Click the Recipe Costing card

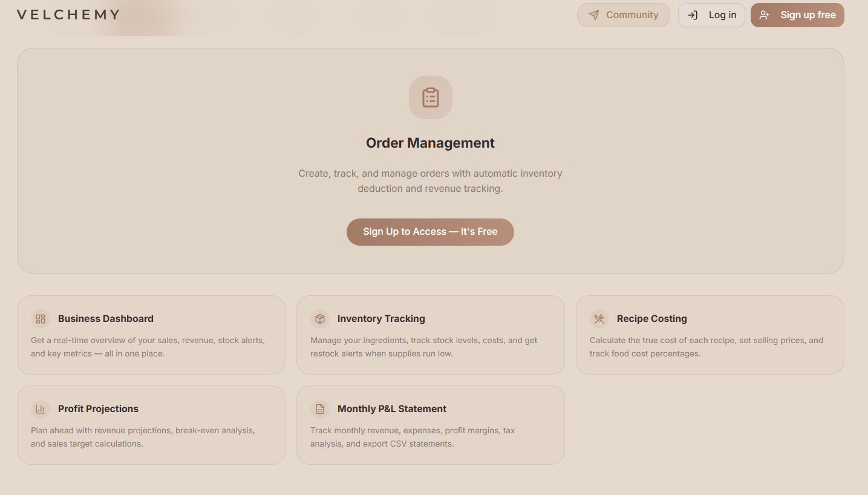tap(710, 335)
